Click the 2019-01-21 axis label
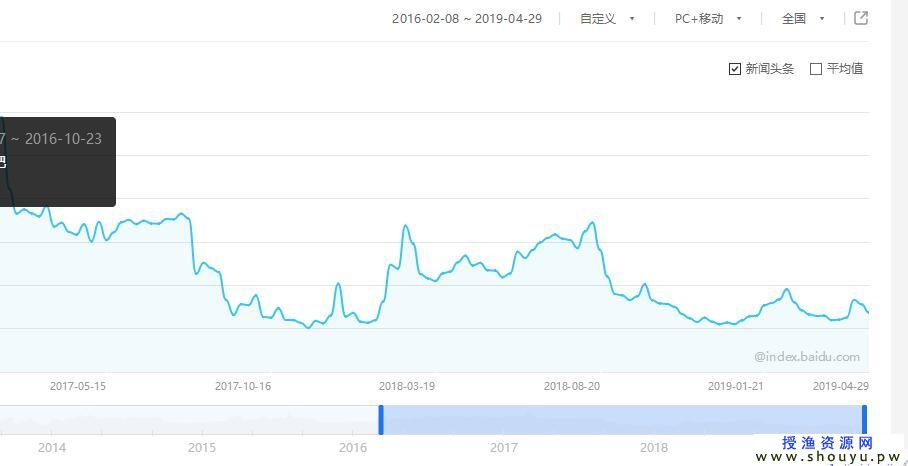 pyautogui.click(x=735, y=386)
